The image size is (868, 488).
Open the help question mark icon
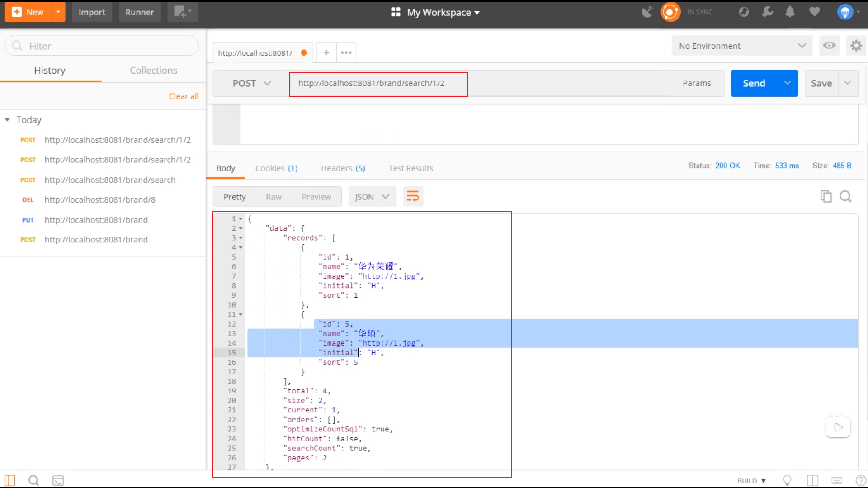[860, 480]
